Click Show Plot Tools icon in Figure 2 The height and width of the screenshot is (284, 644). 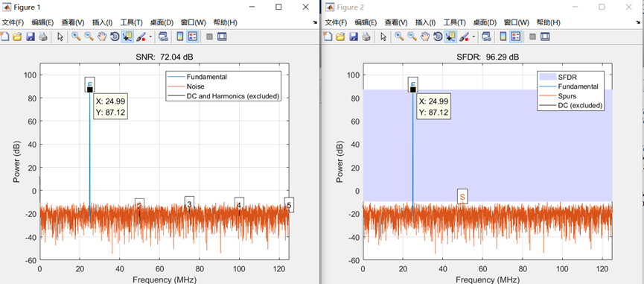point(545,37)
